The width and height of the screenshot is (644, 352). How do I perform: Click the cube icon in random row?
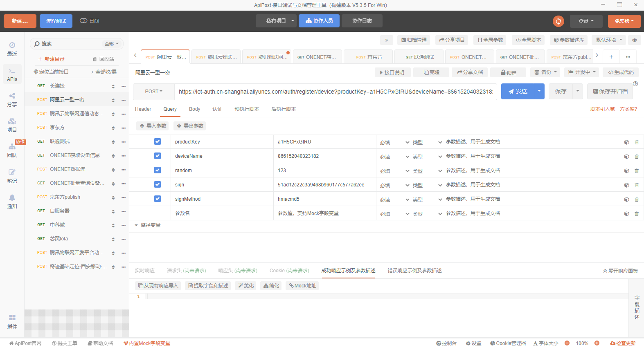[x=626, y=171]
